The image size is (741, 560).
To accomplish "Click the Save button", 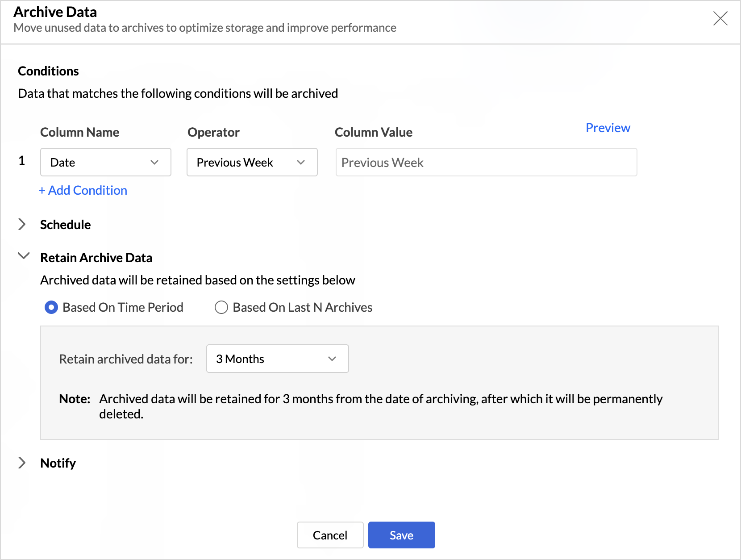I will point(401,535).
